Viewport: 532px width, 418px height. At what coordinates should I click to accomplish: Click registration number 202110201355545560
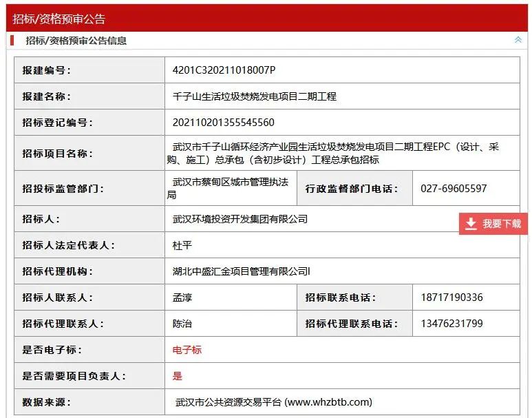[x=224, y=123]
